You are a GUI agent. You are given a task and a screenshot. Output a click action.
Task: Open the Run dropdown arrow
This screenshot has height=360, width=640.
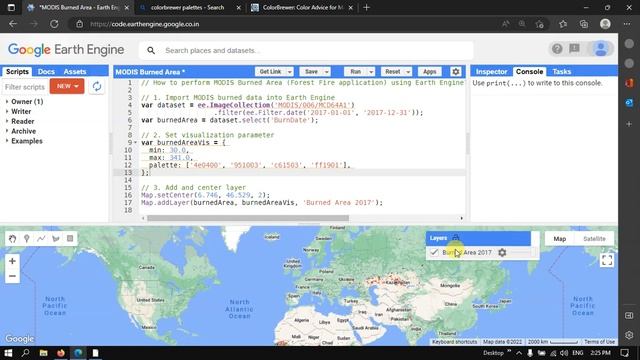click(371, 72)
